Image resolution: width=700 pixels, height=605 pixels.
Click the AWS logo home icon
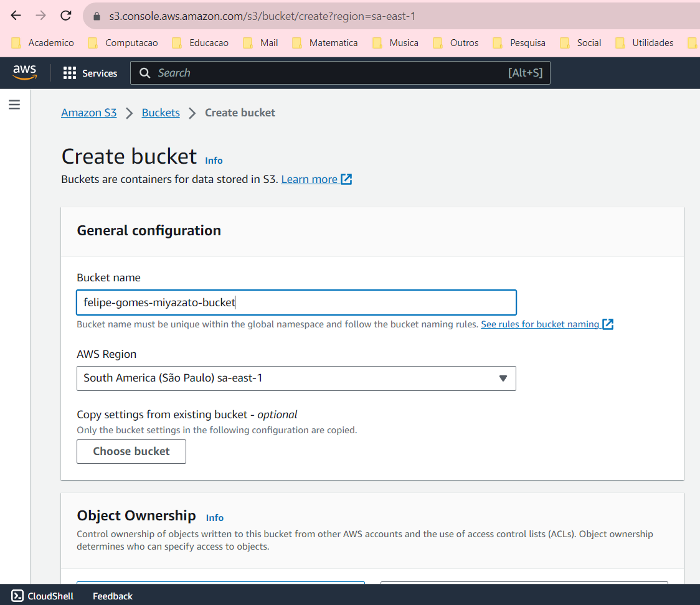point(25,73)
